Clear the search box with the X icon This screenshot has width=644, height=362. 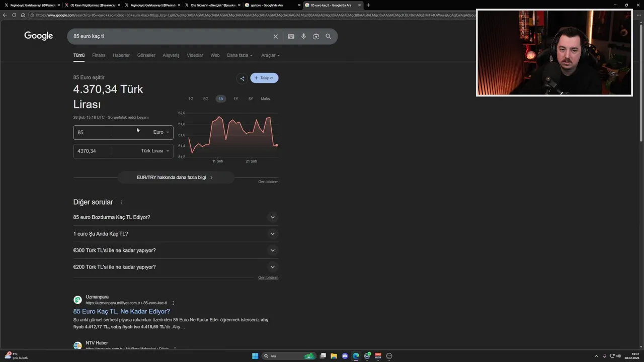275,36
